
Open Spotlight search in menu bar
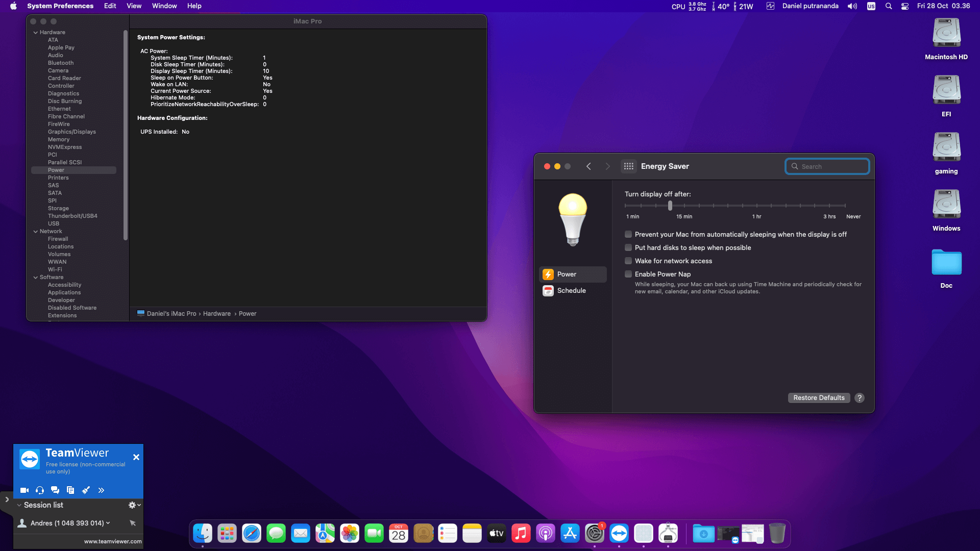click(x=889, y=6)
